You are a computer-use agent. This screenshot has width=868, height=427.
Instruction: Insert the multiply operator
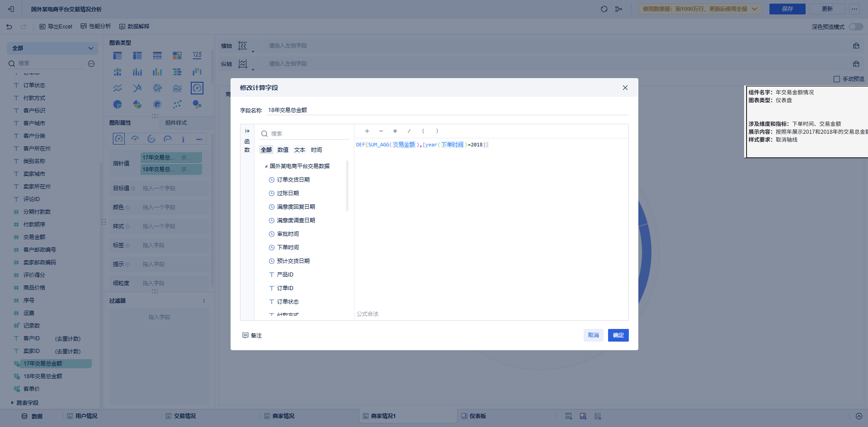coord(395,131)
